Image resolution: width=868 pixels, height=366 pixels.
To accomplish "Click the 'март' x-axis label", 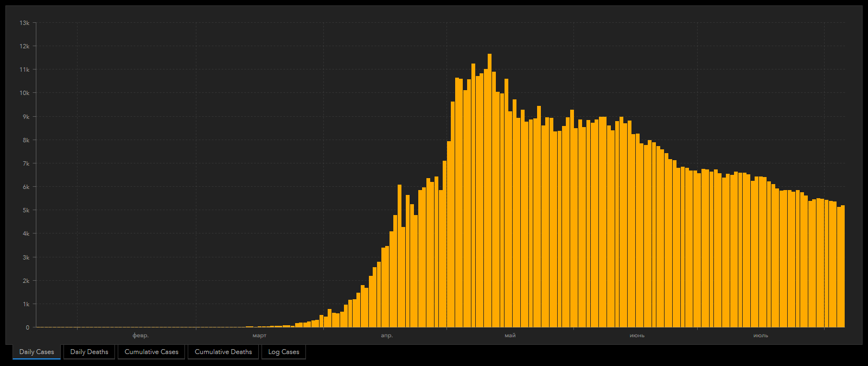I will [x=259, y=336].
